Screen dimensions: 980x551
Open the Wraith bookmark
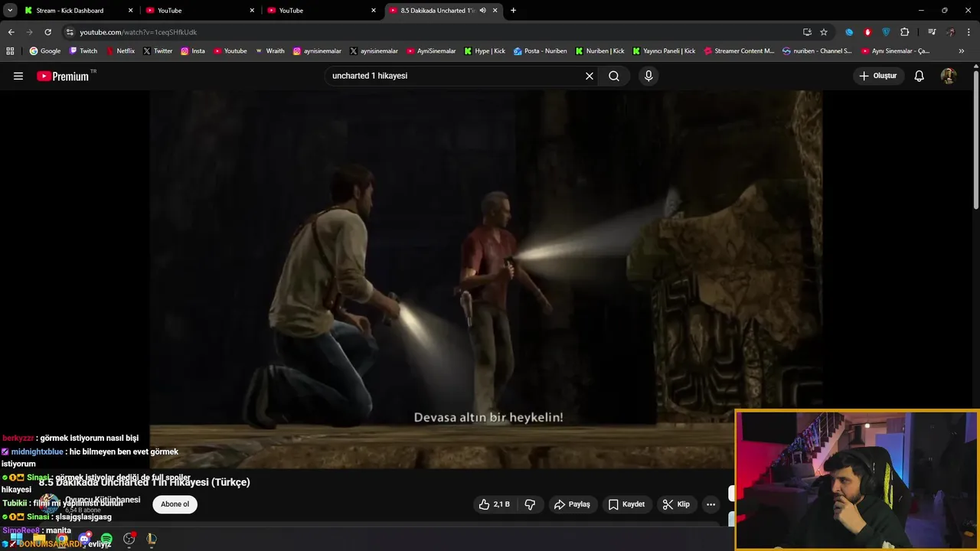pyautogui.click(x=269, y=51)
